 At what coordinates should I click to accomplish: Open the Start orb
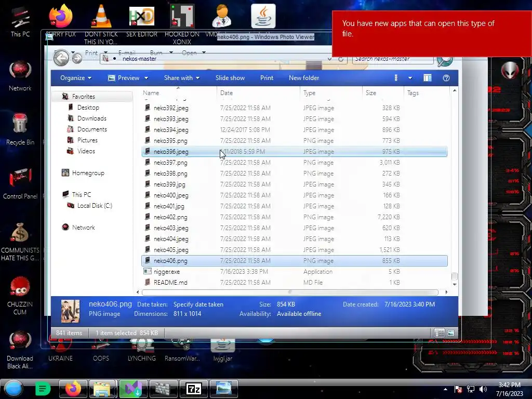[x=14, y=389]
